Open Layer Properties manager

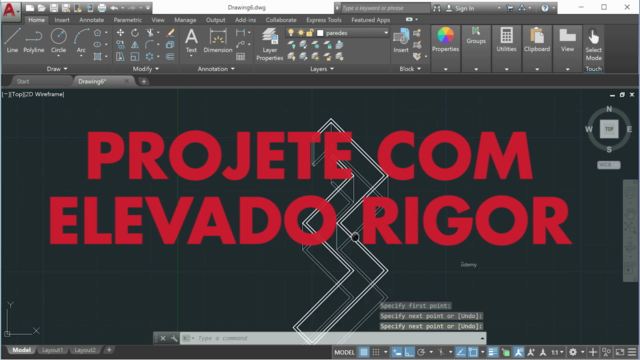(x=269, y=44)
